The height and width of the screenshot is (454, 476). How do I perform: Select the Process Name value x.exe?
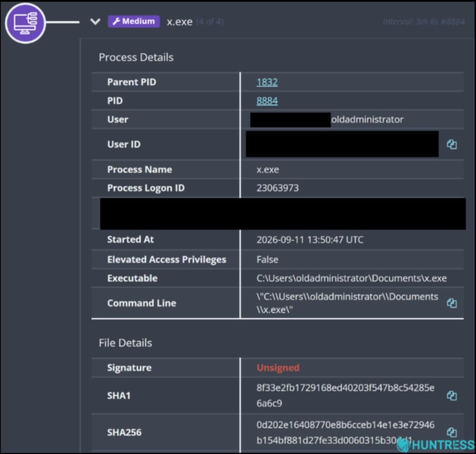pos(267,170)
